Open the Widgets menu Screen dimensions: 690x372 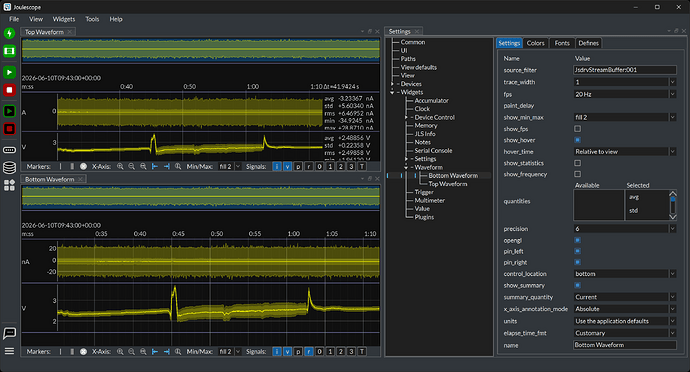64,19
